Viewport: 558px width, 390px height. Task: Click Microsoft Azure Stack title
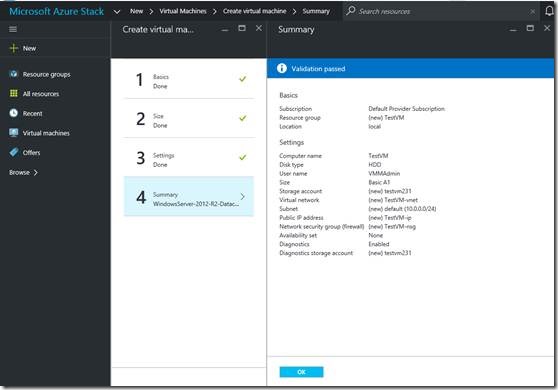click(57, 11)
